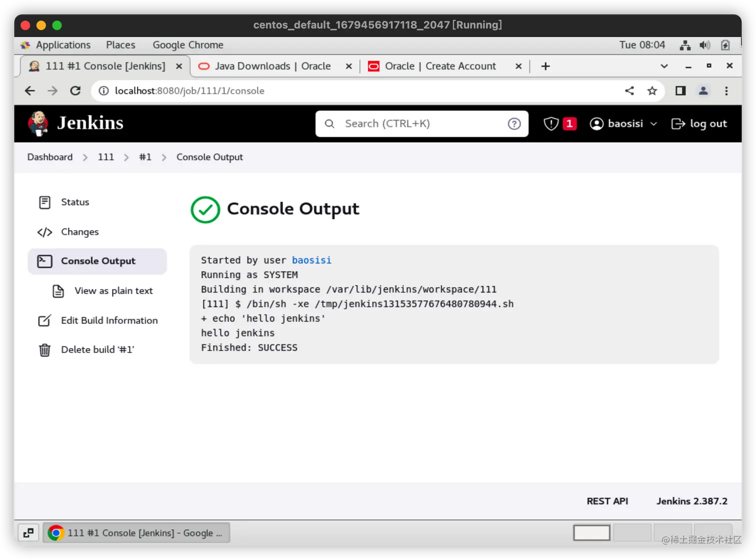The width and height of the screenshot is (756, 559).
Task: Focus the Jenkins search input field
Action: pos(422,123)
